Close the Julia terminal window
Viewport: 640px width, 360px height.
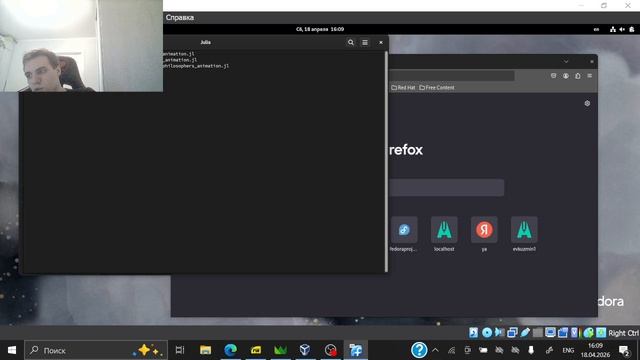click(x=381, y=42)
